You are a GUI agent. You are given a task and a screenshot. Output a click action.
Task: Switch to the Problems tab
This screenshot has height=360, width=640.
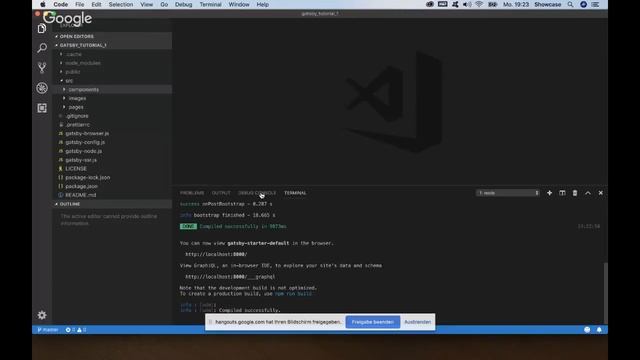(192, 193)
